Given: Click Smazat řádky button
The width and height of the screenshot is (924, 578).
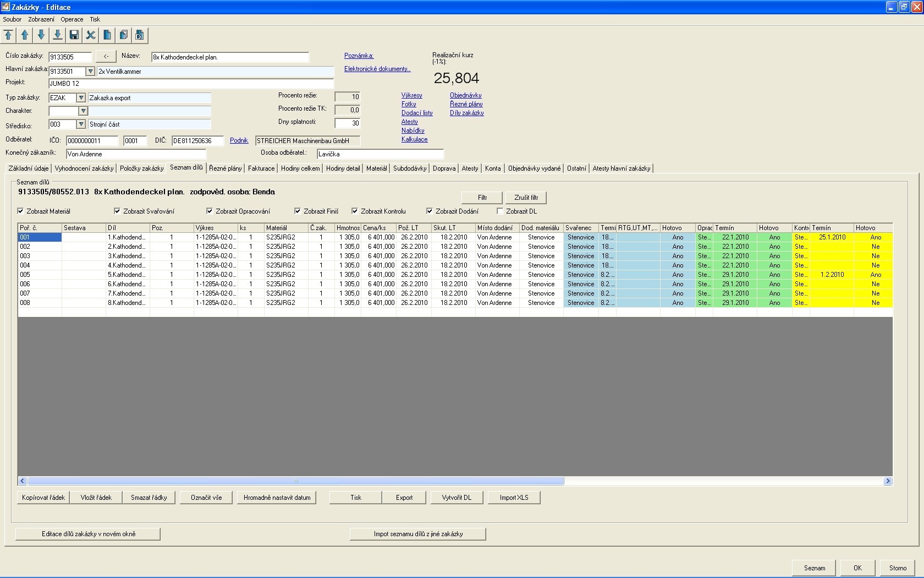Looking at the screenshot, I should pos(149,498).
